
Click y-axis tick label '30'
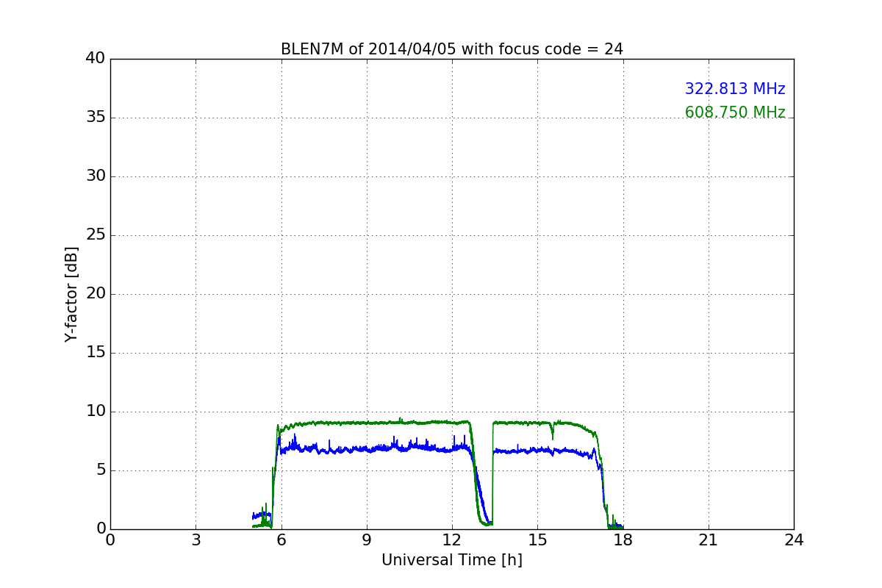[x=96, y=176]
